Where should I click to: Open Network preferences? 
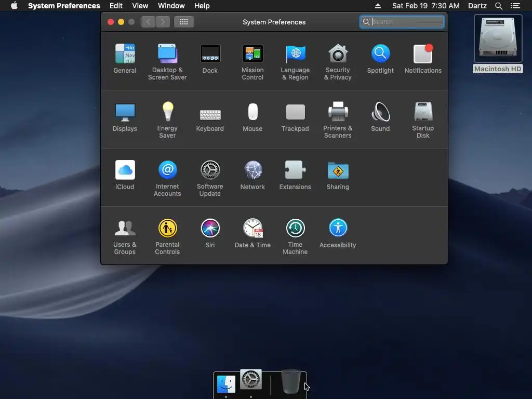[252, 175]
